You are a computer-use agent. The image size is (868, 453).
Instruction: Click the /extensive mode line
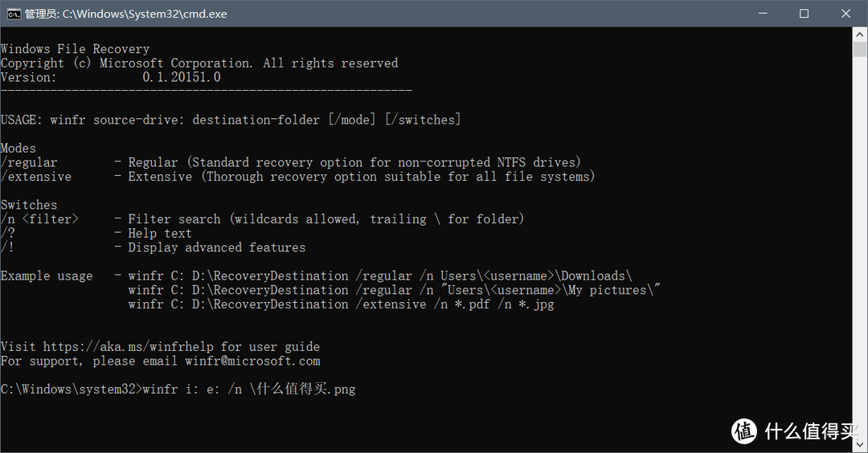pyautogui.click(x=297, y=177)
